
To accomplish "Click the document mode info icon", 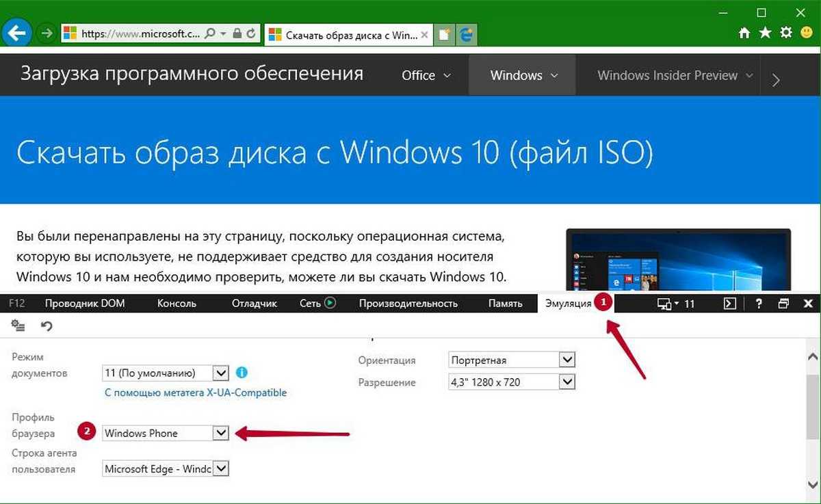I will [x=241, y=373].
